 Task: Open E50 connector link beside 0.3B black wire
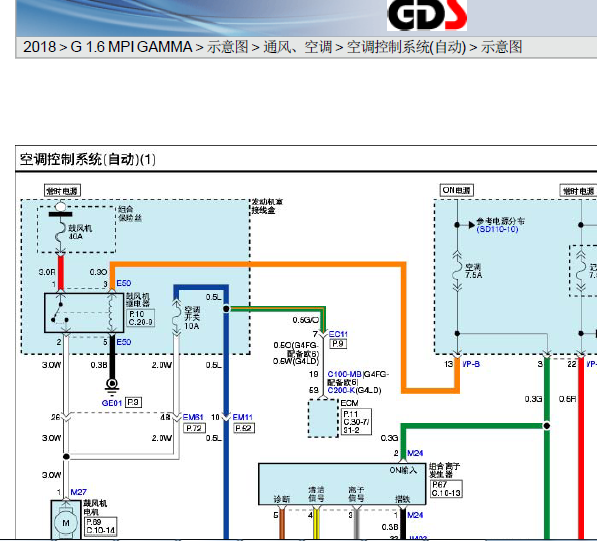[x=124, y=342]
